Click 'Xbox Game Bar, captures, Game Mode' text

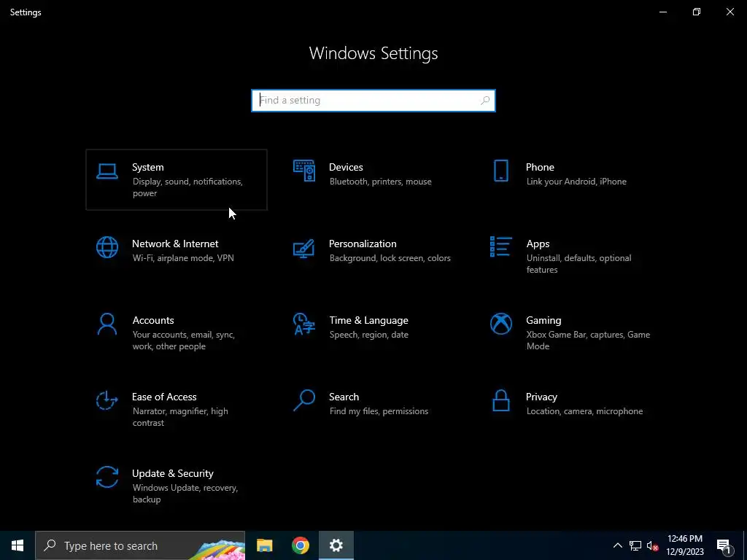588,341
